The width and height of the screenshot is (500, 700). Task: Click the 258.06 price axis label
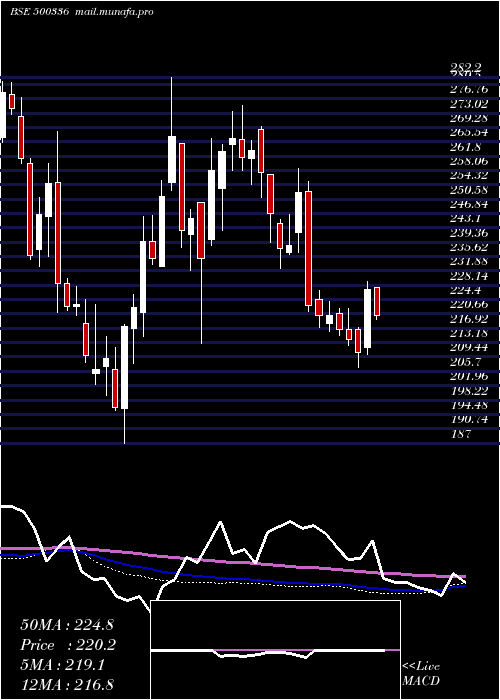pyautogui.click(x=469, y=161)
